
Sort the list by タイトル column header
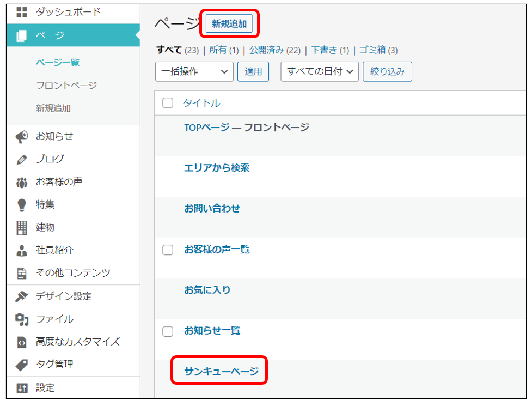(x=201, y=103)
